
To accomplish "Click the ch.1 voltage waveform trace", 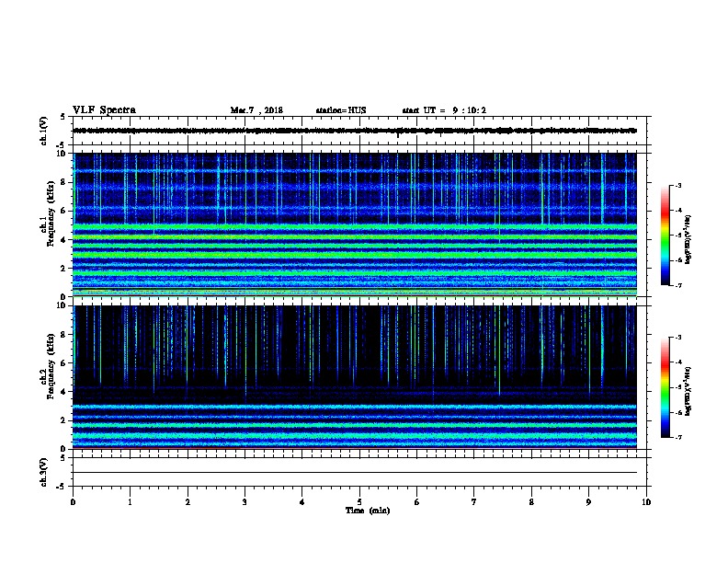I will pos(355,131).
